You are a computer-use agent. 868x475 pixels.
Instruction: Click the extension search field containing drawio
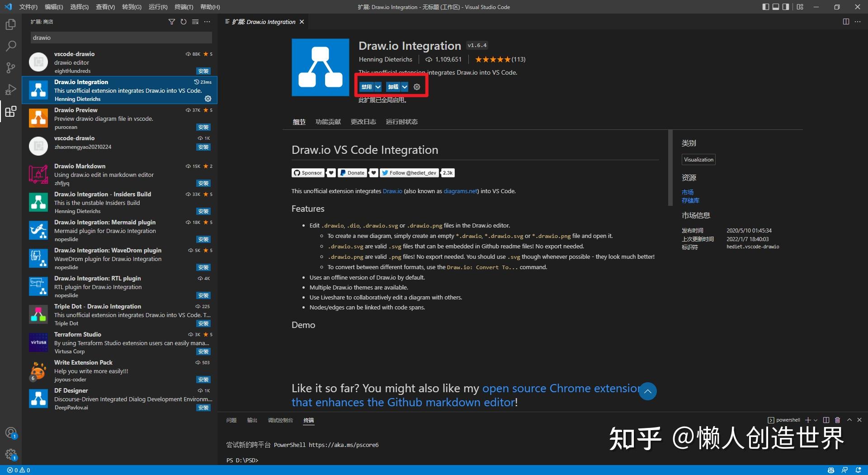click(121, 38)
